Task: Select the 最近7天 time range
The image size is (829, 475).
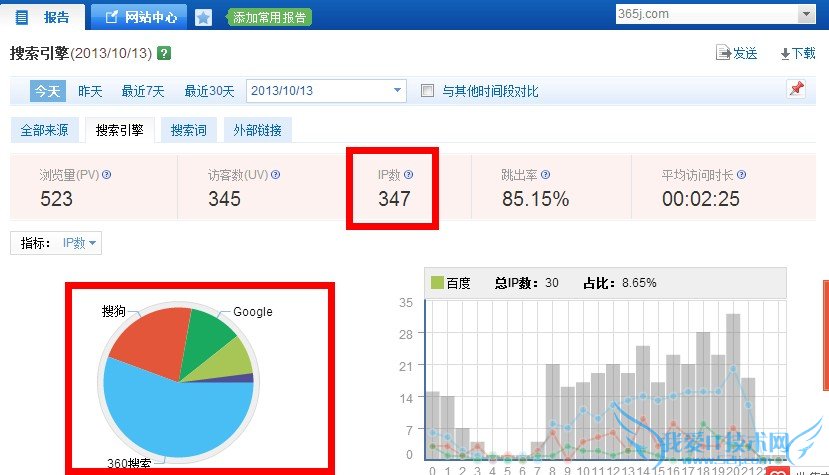Action: point(142,91)
